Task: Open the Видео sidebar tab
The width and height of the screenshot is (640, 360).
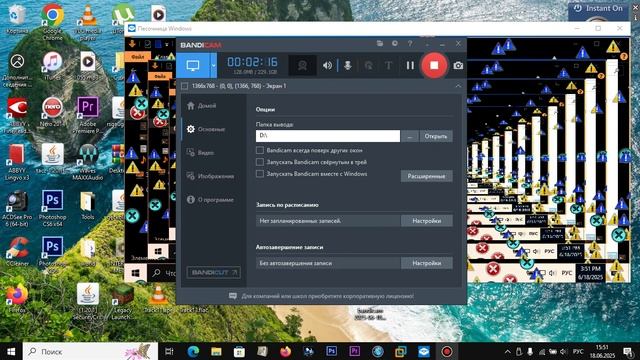Action: pyautogui.click(x=200, y=153)
